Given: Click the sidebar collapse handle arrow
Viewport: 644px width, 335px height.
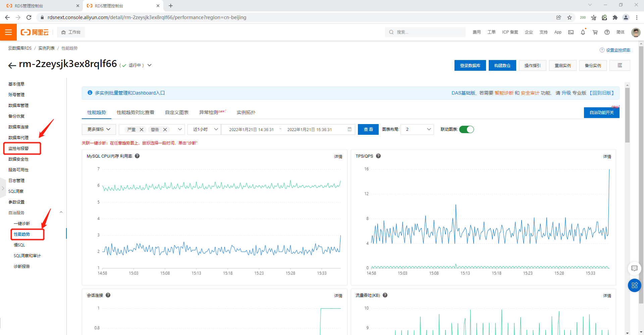Looking at the screenshot, I should coord(3,188).
